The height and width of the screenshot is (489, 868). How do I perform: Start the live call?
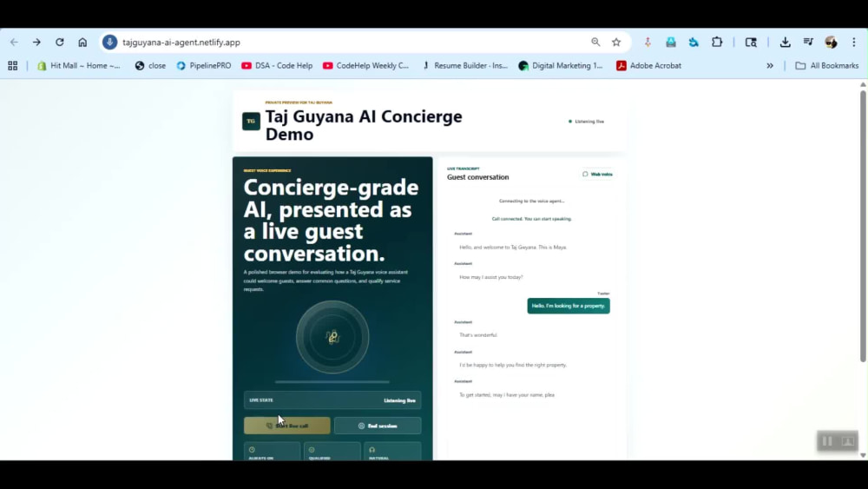[286, 426]
